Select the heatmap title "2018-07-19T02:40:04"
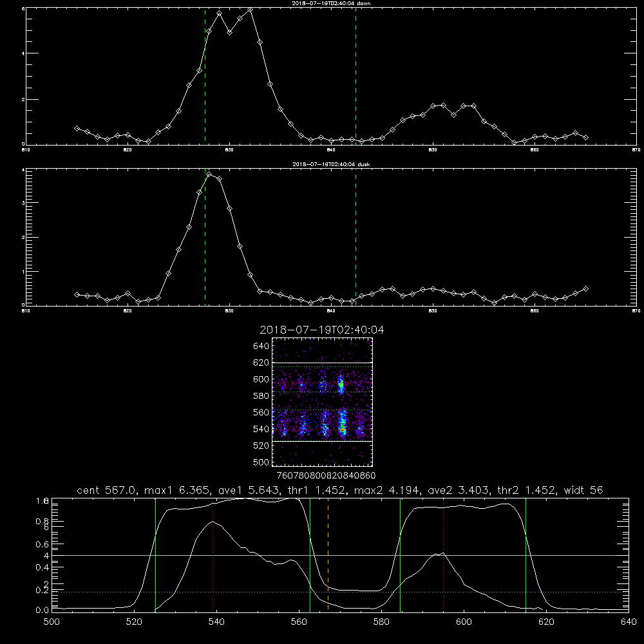Image resolution: width=644 pixels, height=644 pixels. pos(322,330)
